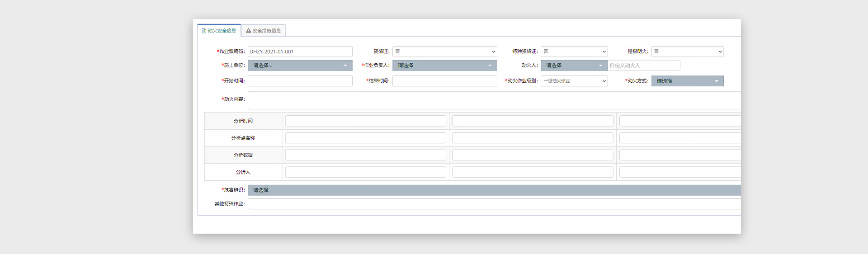Switch to the 安全措施信息 tab
The height and width of the screenshot is (254, 868).
click(x=263, y=31)
